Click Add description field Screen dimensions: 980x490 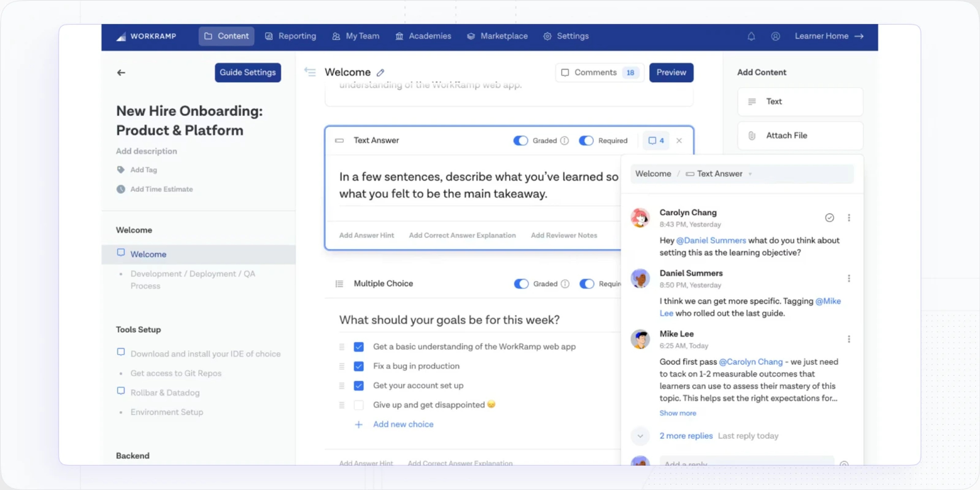tap(146, 151)
